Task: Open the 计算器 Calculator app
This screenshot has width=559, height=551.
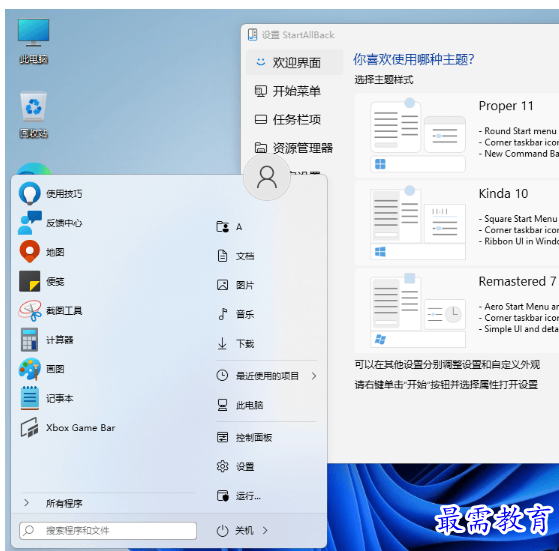Action: 46,340
